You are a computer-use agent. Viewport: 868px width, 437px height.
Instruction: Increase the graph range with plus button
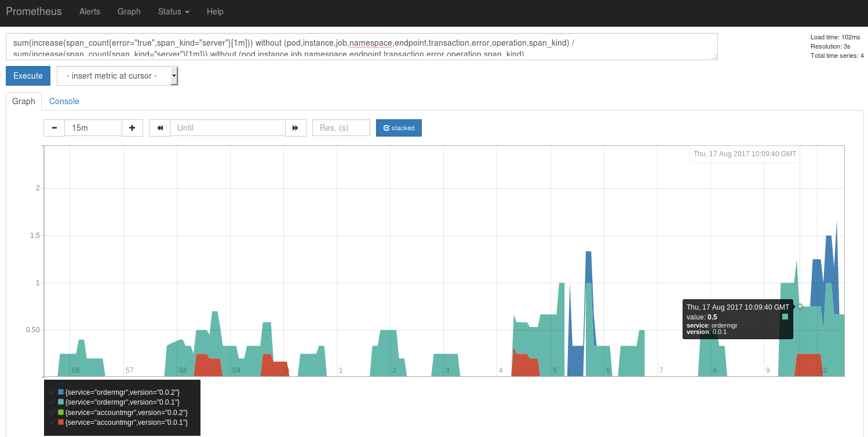pos(132,128)
